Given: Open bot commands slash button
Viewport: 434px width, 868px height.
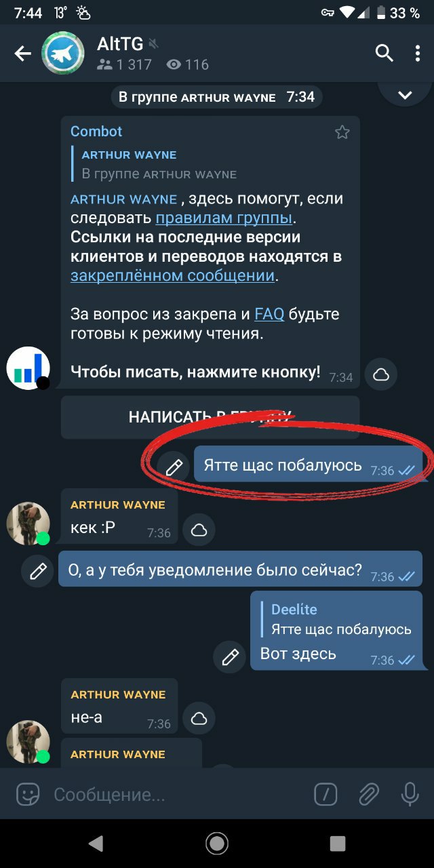Looking at the screenshot, I should (x=326, y=794).
